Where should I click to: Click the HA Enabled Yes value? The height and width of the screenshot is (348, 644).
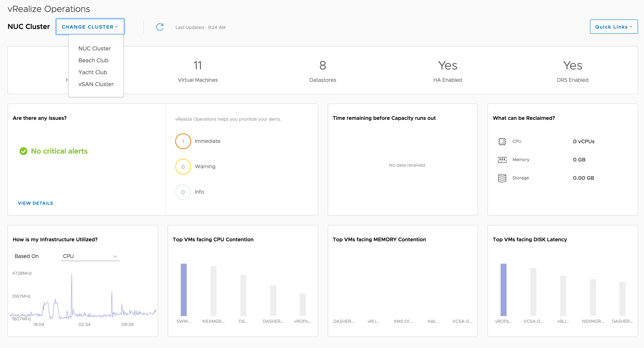448,65
